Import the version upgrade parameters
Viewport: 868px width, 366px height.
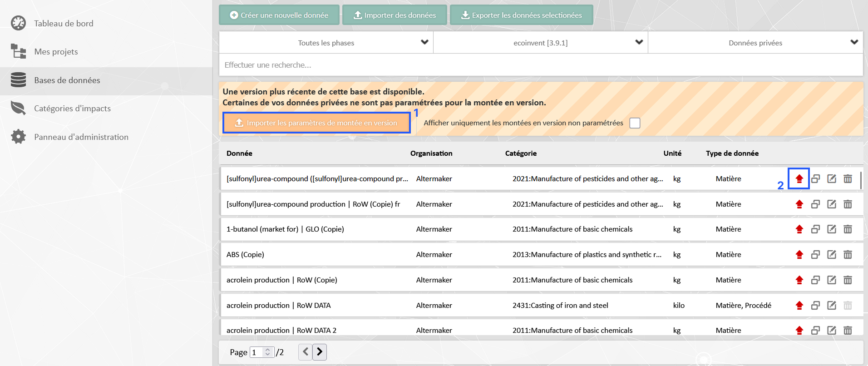tap(316, 123)
